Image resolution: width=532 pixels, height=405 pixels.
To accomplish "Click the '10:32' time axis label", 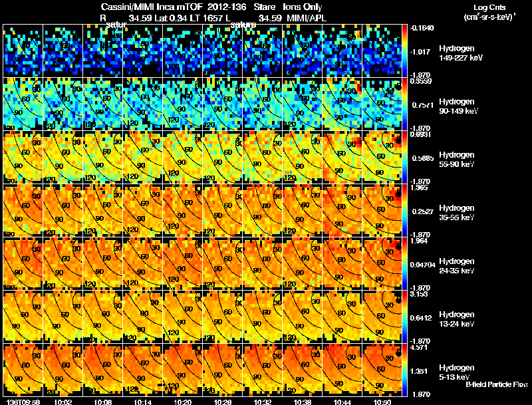I will point(263,402).
